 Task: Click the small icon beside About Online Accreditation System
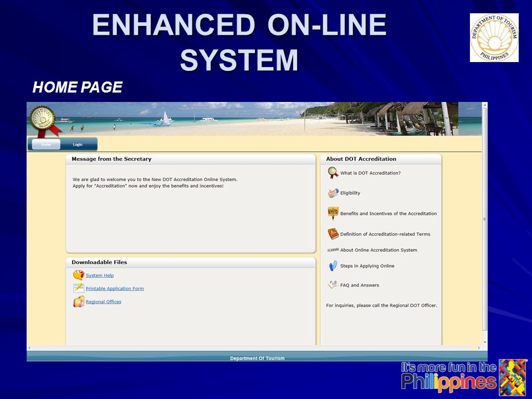[x=333, y=250]
